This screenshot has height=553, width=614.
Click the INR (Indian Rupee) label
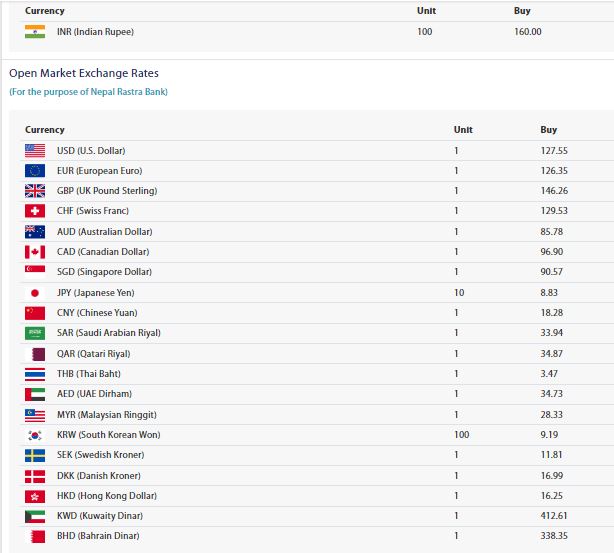pyautogui.click(x=95, y=32)
